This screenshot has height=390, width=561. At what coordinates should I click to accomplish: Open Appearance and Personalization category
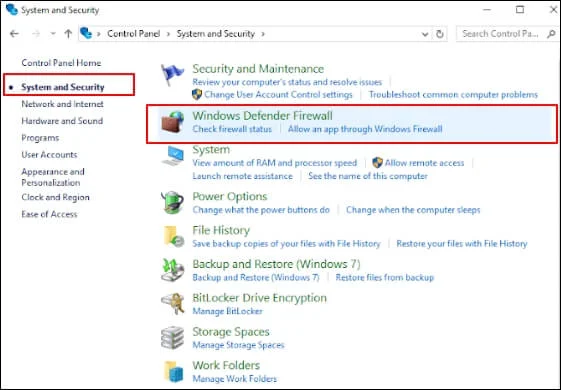click(53, 177)
